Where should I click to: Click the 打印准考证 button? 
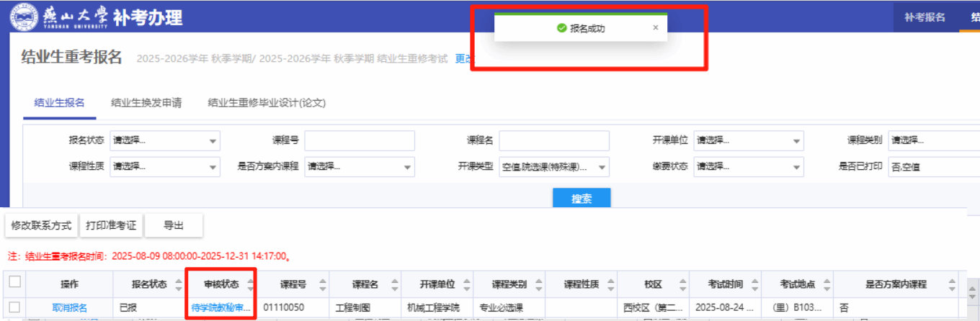[x=111, y=226]
